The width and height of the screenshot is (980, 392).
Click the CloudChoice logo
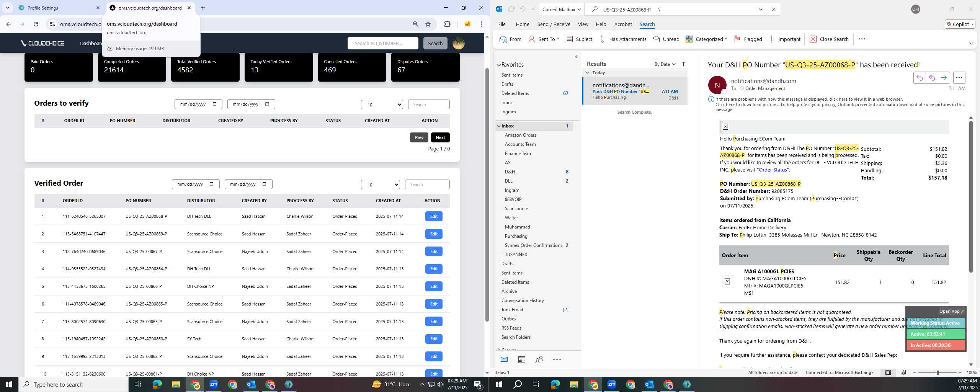pyautogui.click(x=42, y=43)
